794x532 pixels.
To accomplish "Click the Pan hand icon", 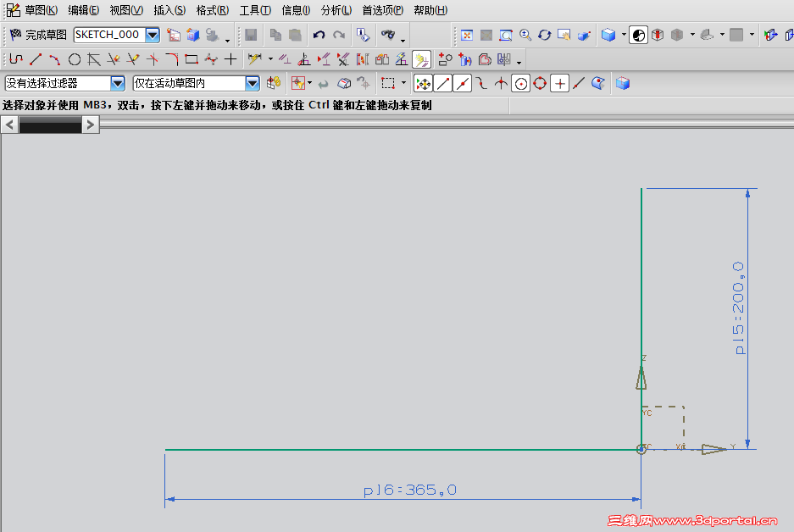I will click(564, 35).
